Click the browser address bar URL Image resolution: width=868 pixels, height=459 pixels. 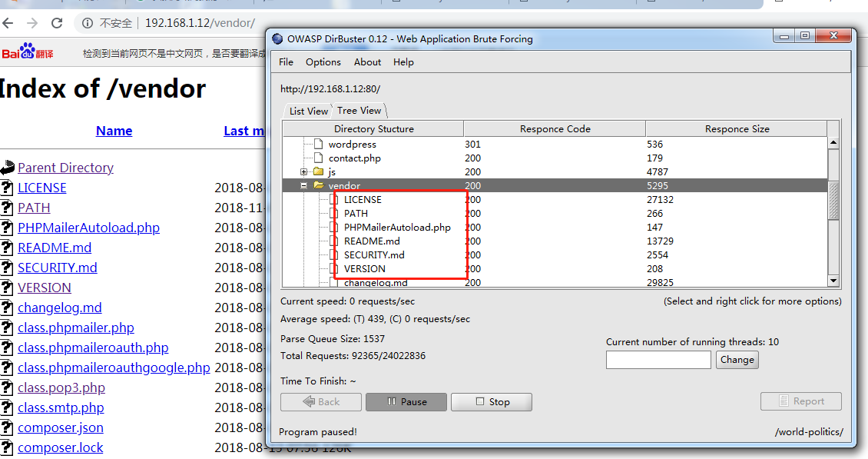coord(200,23)
